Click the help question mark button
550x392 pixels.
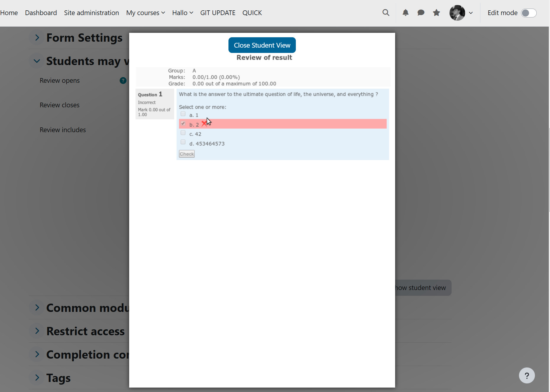pyautogui.click(x=527, y=375)
